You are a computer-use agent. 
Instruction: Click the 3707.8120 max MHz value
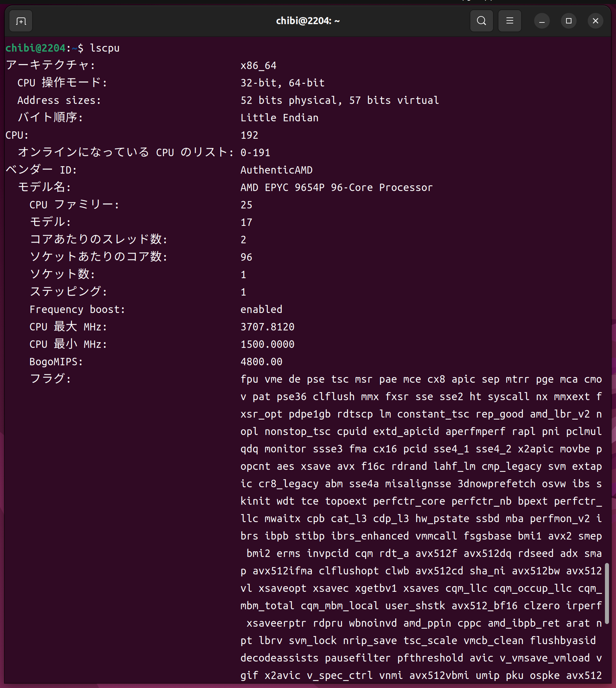[x=267, y=327]
